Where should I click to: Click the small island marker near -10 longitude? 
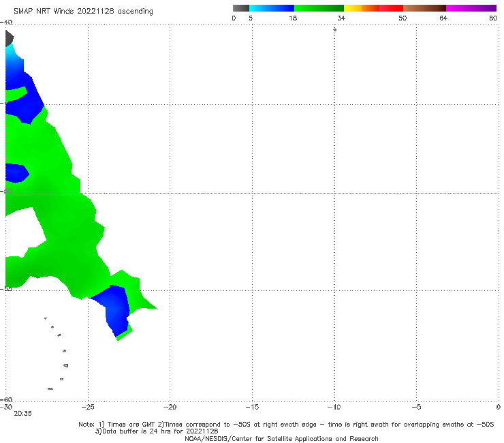pos(334,29)
